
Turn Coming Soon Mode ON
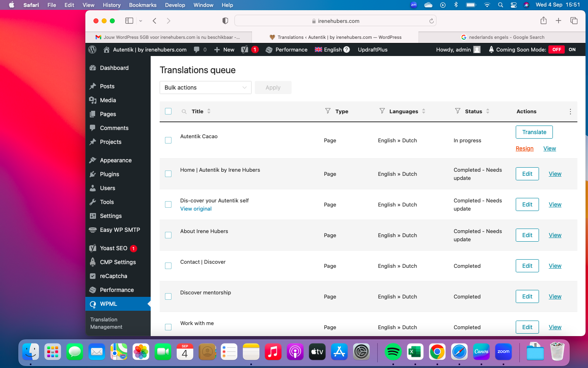coord(572,49)
